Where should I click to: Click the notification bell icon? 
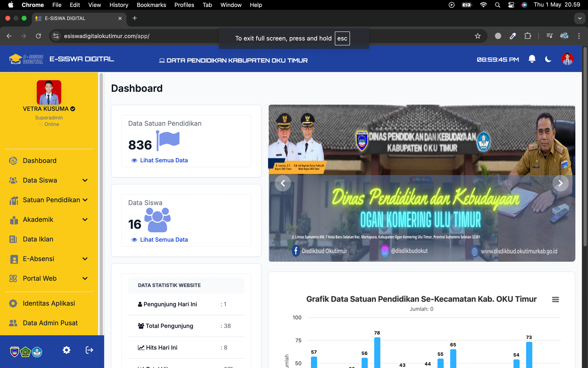point(532,59)
